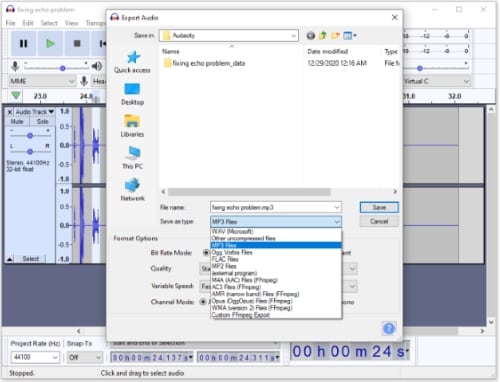Select the first Channel Mode radio button
Image resolution: width=500 pixels, height=382 pixels.
pos(203,302)
